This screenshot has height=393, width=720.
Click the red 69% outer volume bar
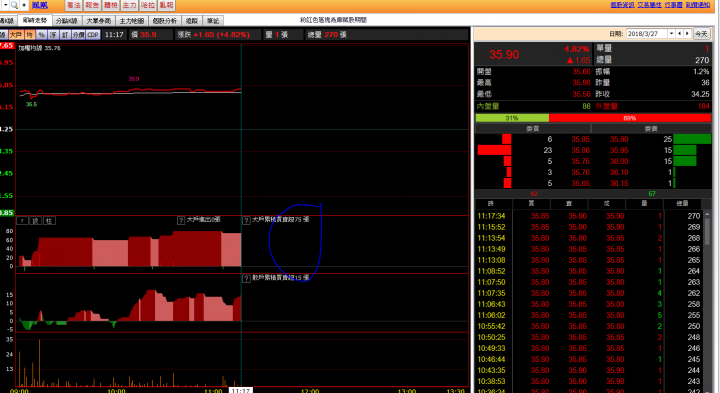click(x=630, y=118)
